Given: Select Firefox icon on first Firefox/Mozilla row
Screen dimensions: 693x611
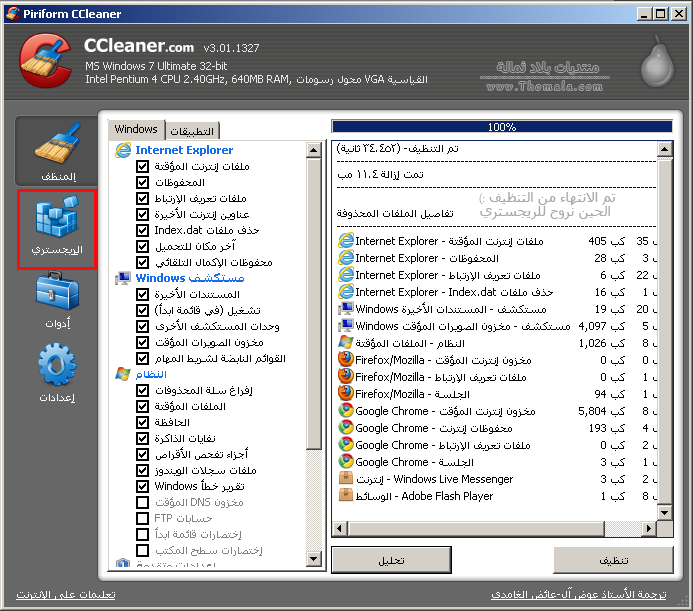Looking at the screenshot, I should (x=346, y=360).
